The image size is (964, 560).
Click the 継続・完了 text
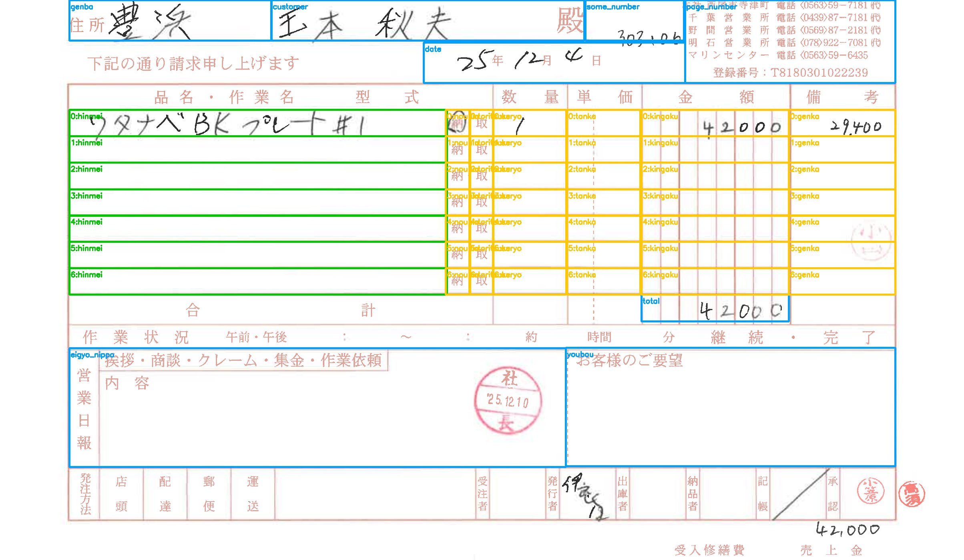(793, 338)
